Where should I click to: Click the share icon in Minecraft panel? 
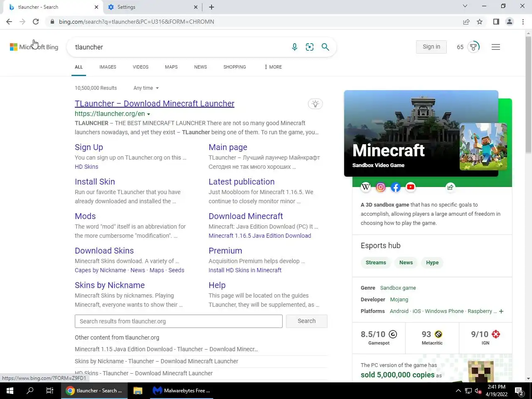[x=450, y=187]
